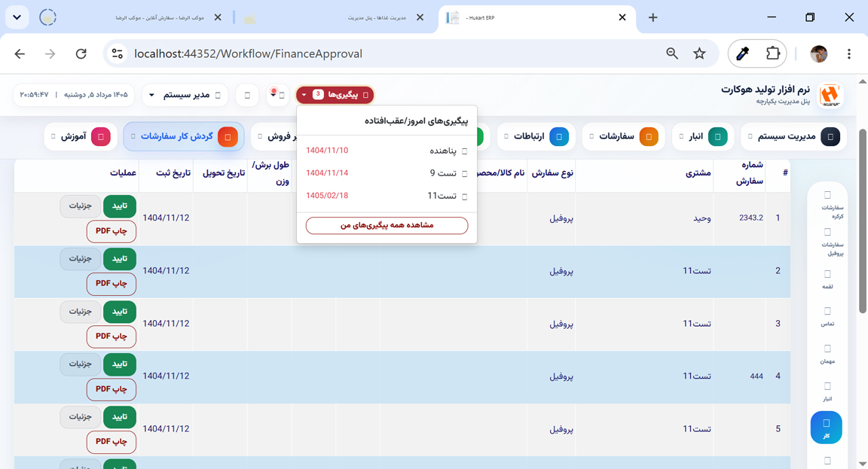Expand the مدیریت سیستم menu
The height and width of the screenshot is (469, 868).
(793, 136)
